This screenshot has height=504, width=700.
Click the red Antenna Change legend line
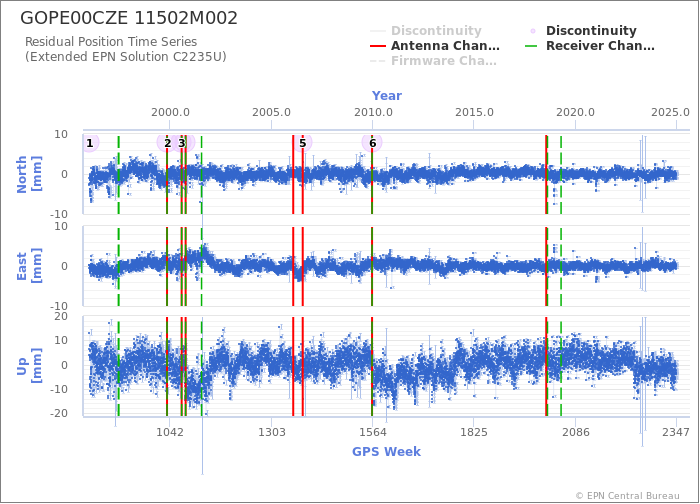(378, 46)
